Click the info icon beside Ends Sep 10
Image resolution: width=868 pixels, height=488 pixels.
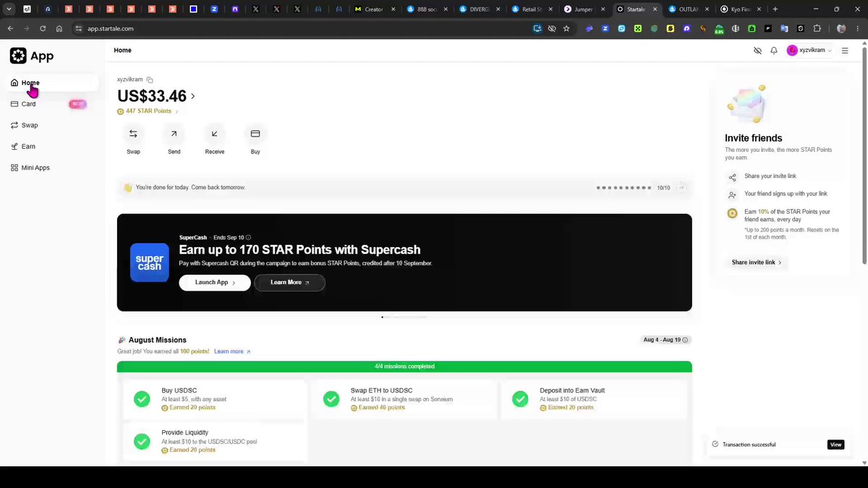click(x=248, y=237)
